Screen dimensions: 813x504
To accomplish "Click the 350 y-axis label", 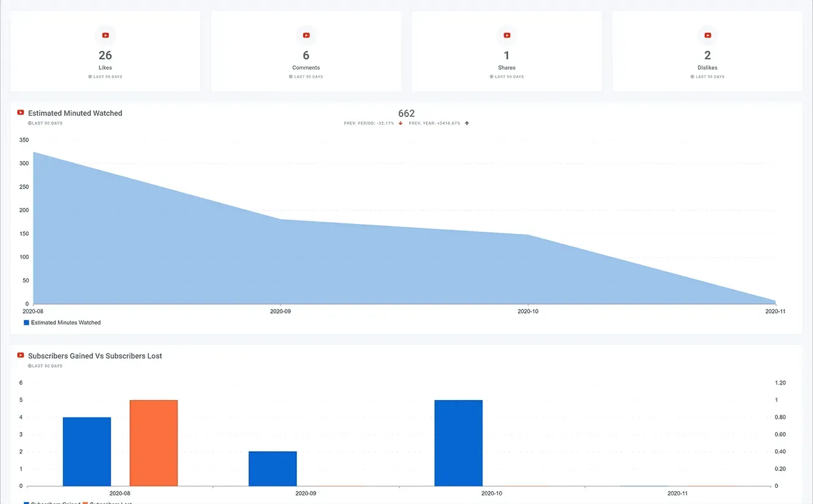I will point(24,140).
